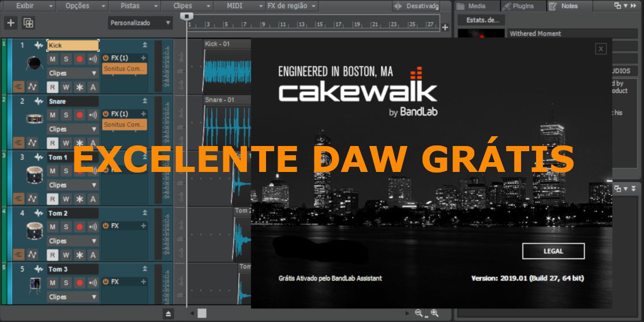Open take lanes on Tom 2 track
Viewport: 644px width, 322px height.
tap(18, 254)
